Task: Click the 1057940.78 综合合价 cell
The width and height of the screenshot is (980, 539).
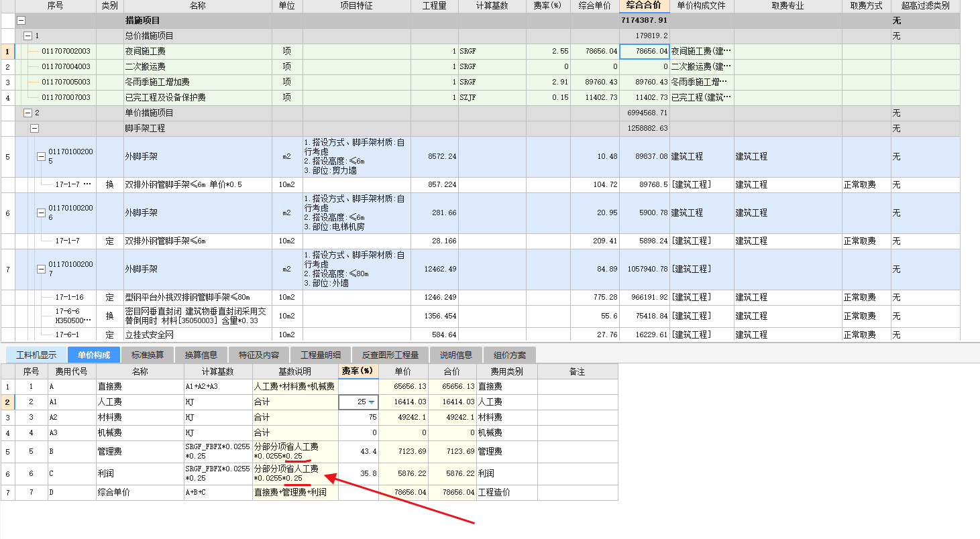Action: click(645, 269)
